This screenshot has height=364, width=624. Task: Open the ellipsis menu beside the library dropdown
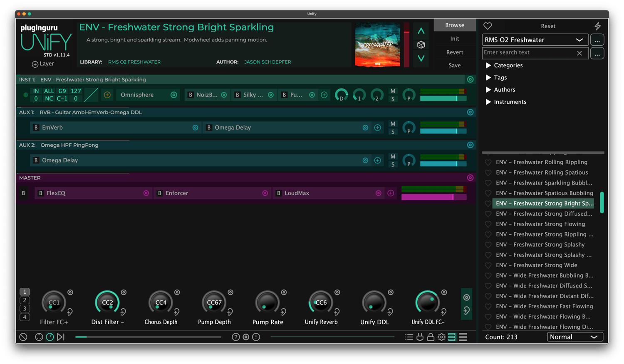click(597, 40)
